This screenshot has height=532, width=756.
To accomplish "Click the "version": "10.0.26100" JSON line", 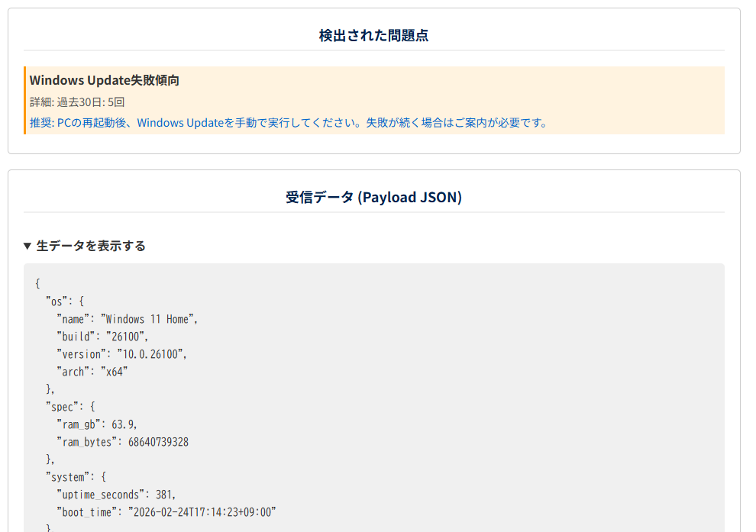I will tap(121, 354).
